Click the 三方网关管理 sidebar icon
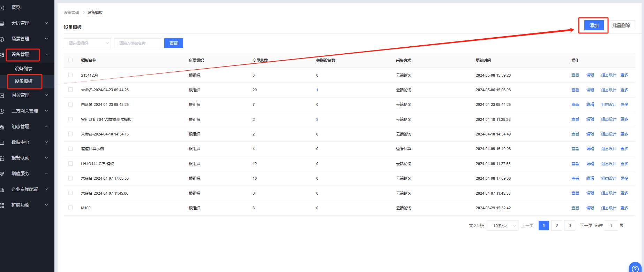This screenshot has width=644, height=272. pos(2,111)
